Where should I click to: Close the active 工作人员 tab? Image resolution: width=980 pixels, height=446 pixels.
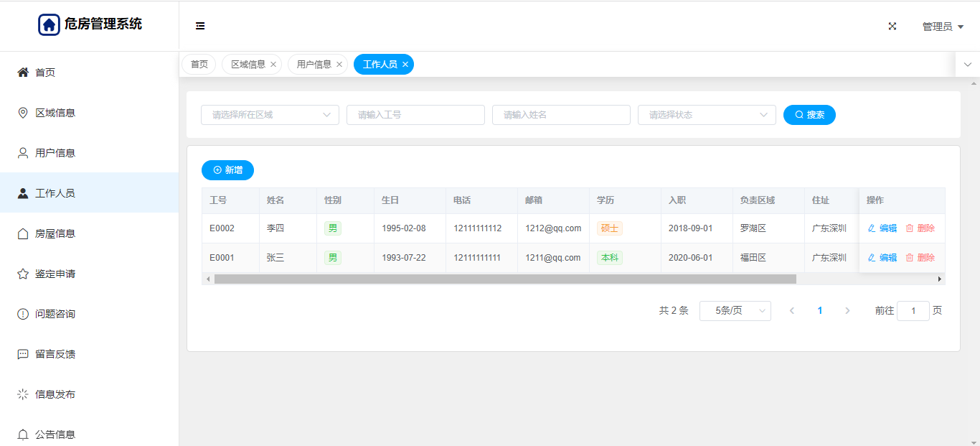pos(405,65)
